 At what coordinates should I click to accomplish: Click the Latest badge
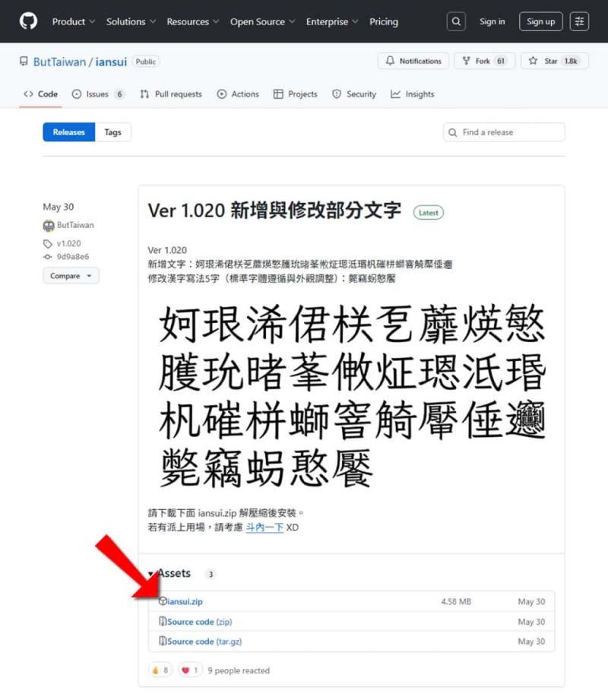pyautogui.click(x=429, y=213)
